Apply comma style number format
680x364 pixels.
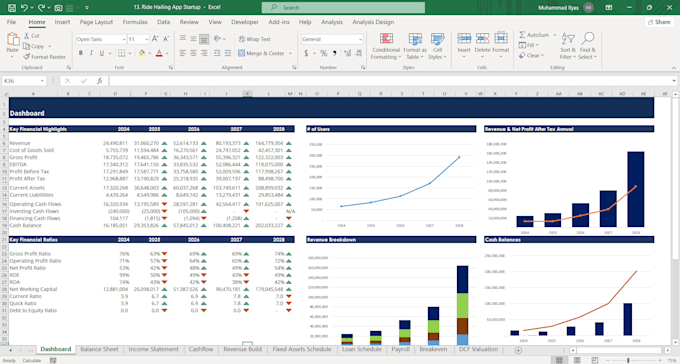(334, 53)
